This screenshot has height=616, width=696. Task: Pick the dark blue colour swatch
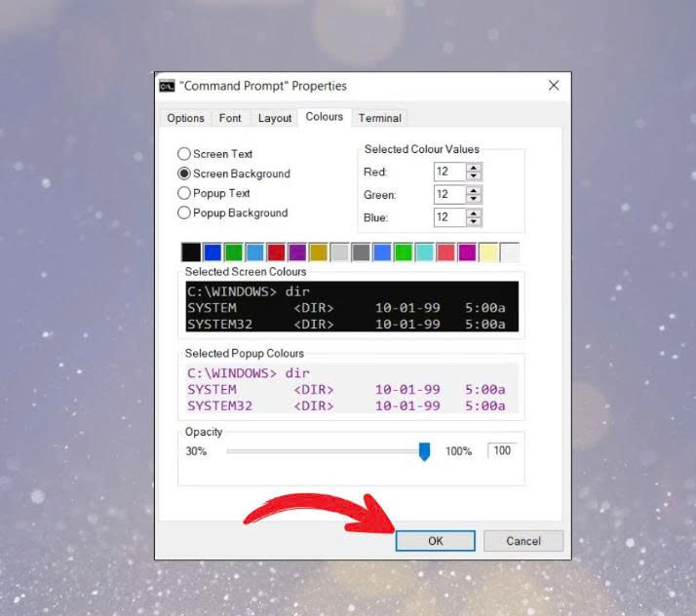pos(213,252)
